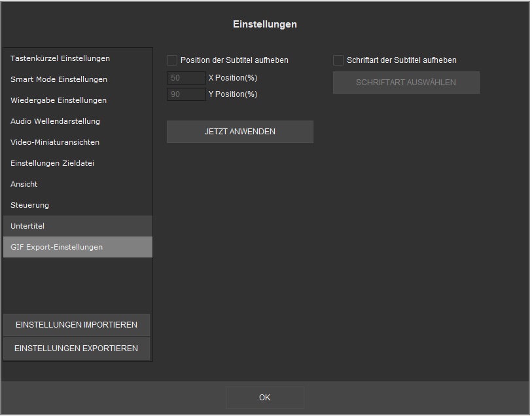
Task: Open GIF Export-Einstellungen section
Action: tap(56, 247)
